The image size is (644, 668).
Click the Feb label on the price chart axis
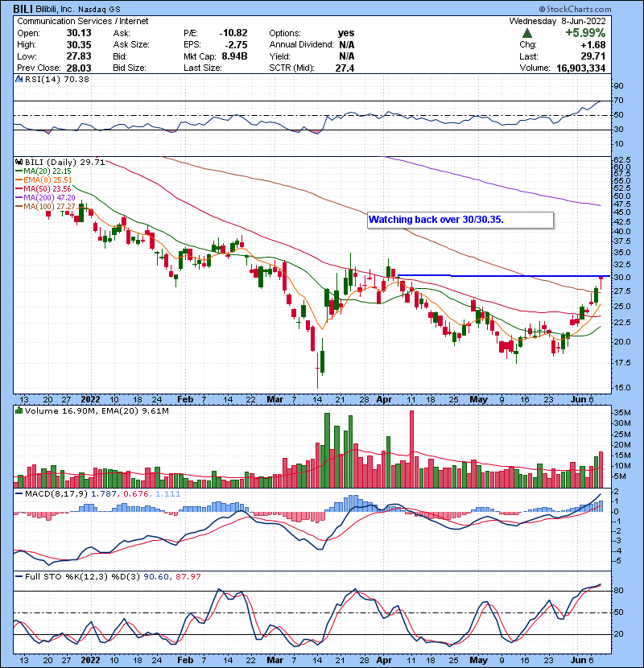(x=185, y=399)
